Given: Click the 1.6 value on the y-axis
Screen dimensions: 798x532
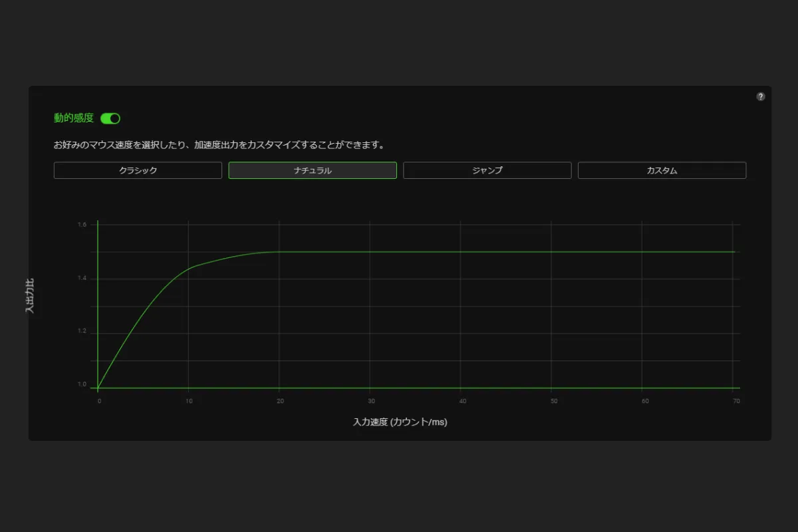Looking at the screenshot, I should click(82, 225).
